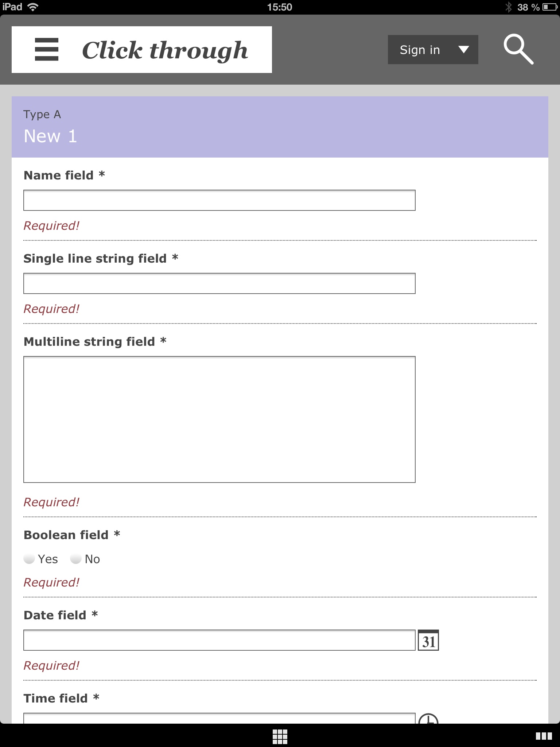This screenshot has width=560, height=747.
Task: Click the Click through site title
Action: 165,50
